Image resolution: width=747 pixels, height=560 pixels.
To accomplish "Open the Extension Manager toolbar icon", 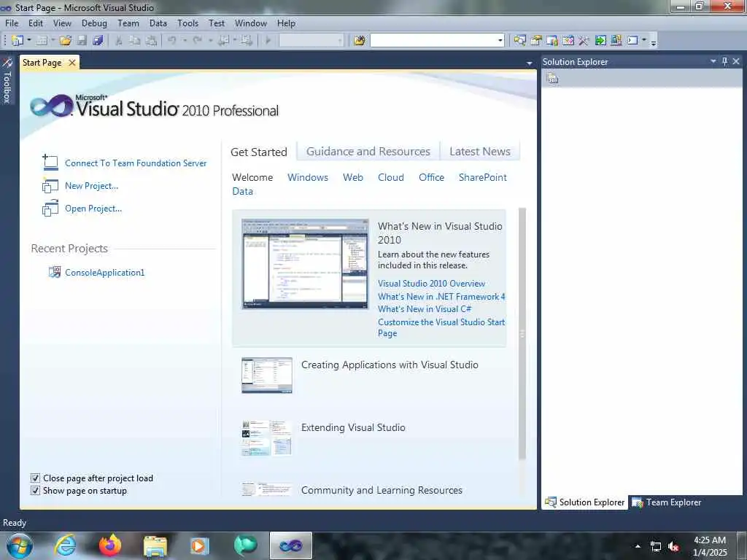I will 616,41.
